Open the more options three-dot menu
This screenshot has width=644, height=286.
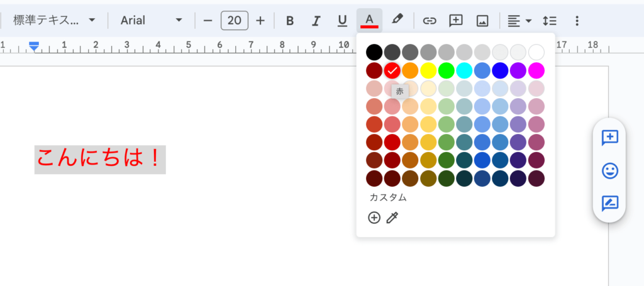pyautogui.click(x=577, y=21)
